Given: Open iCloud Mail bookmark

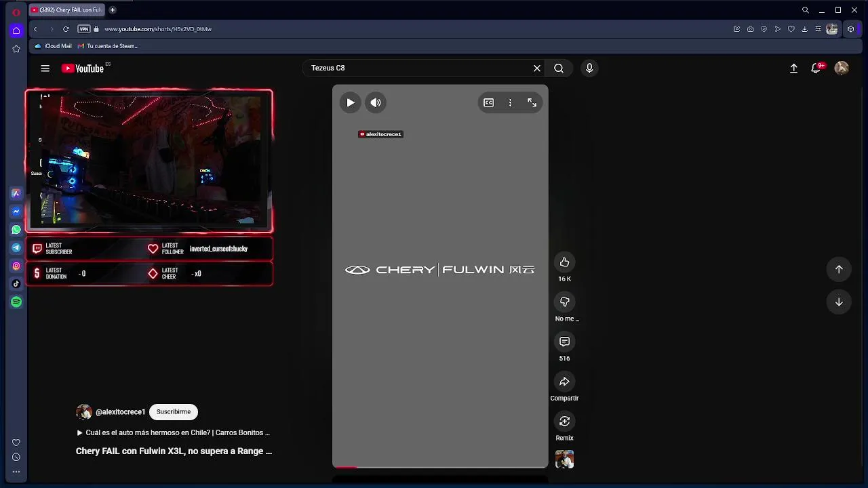Looking at the screenshot, I should [53, 46].
